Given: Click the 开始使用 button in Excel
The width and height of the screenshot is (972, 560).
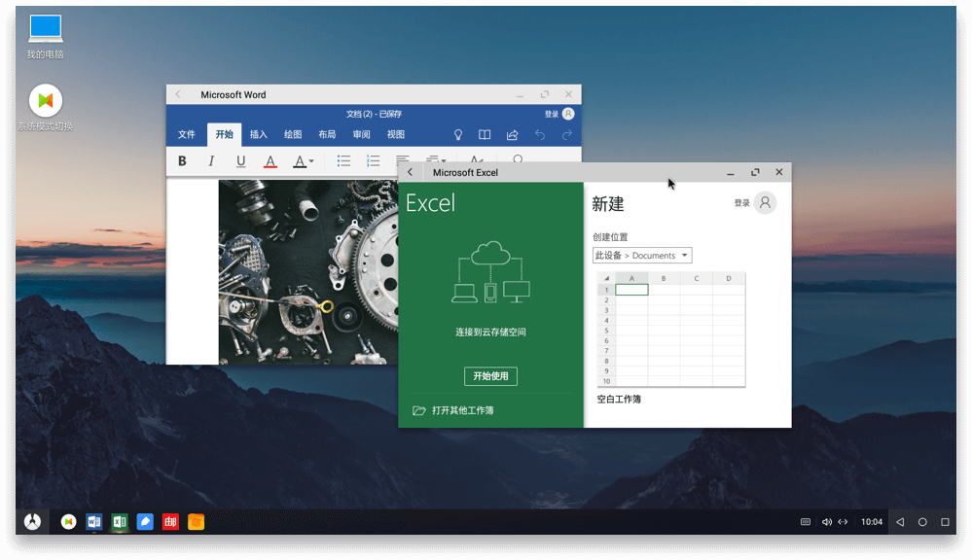Looking at the screenshot, I should point(490,376).
